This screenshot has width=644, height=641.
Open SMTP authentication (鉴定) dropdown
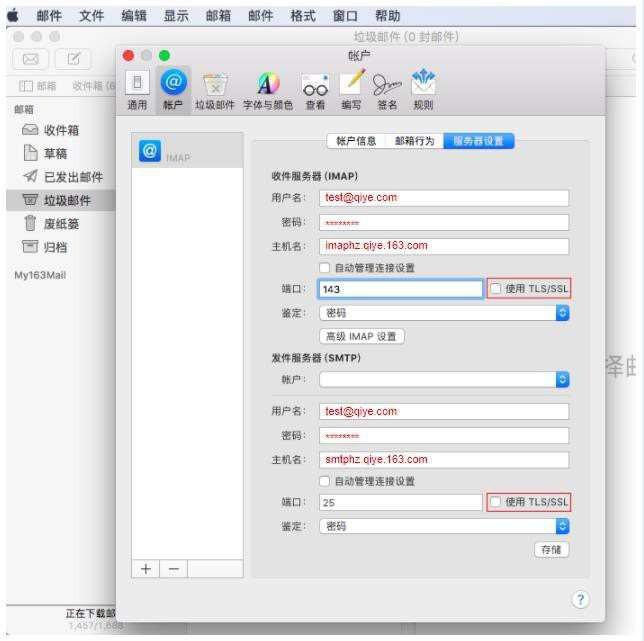[444, 526]
